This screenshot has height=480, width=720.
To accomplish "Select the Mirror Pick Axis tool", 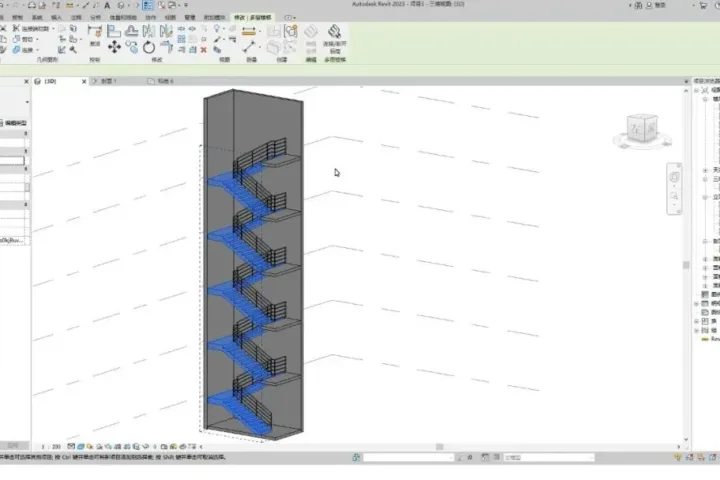I will (x=149, y=31).
